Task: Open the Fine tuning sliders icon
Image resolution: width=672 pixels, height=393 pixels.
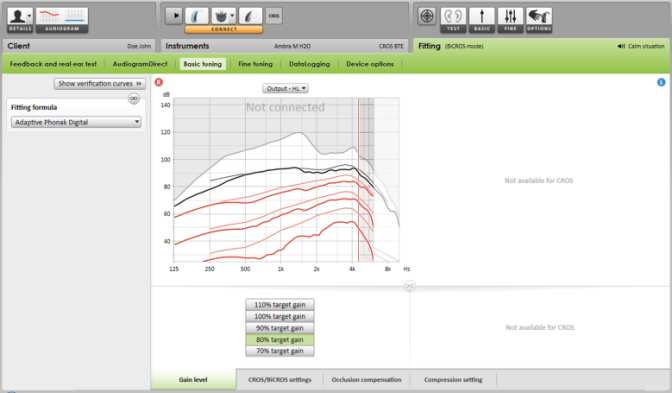Action: click(510, 20)
